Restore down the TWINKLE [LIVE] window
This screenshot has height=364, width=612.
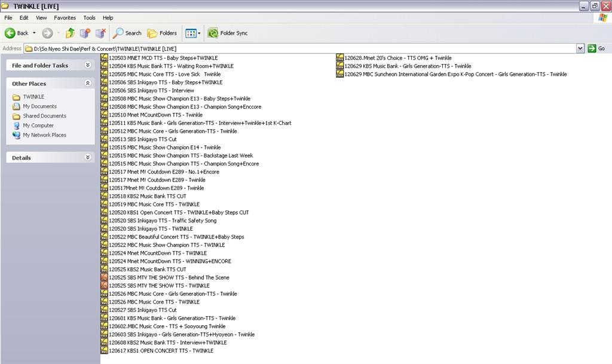click(x=595, y=6)
